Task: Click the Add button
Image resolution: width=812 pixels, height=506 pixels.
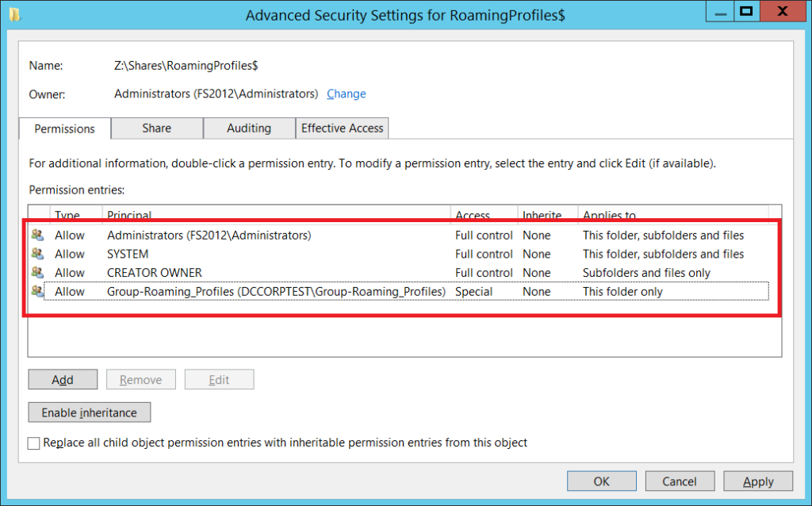Action: pyautogui.click(x=63, y=379)
